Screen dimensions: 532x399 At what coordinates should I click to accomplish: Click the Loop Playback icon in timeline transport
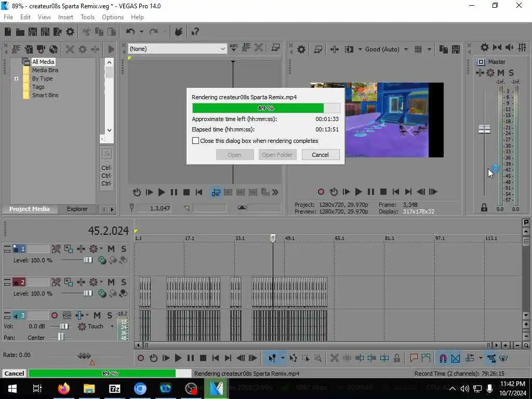tap(153, 358)
